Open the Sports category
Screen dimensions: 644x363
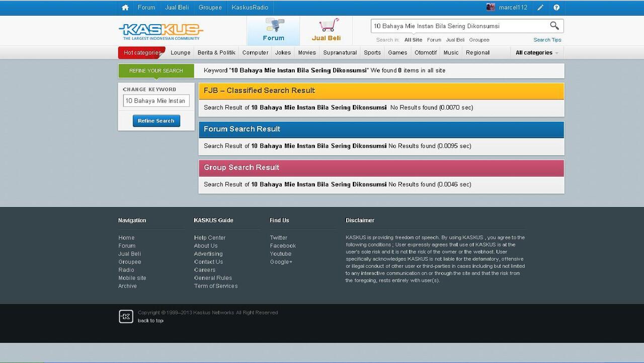[372, 53]
